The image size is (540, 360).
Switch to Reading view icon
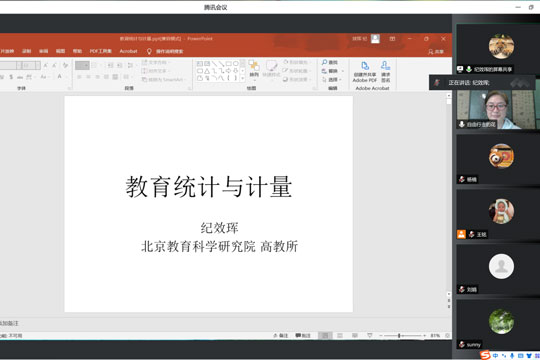355,336
